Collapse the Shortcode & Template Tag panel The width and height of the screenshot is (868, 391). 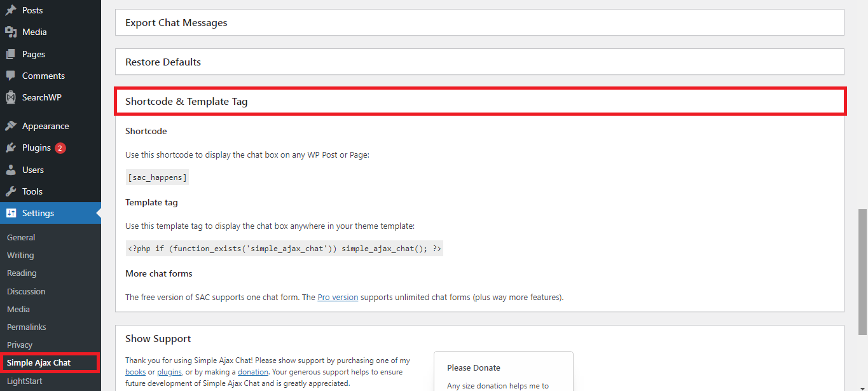pyautogui.click(x=479, y=101)
